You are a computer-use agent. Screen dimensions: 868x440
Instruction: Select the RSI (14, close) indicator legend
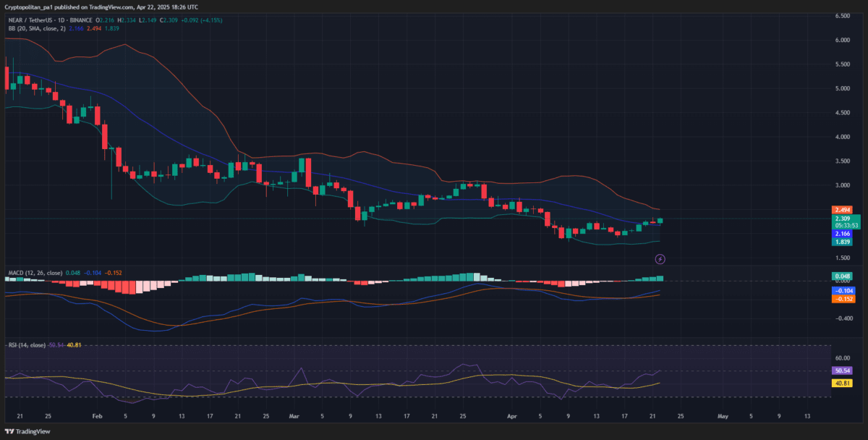click(x=27, y=344)
